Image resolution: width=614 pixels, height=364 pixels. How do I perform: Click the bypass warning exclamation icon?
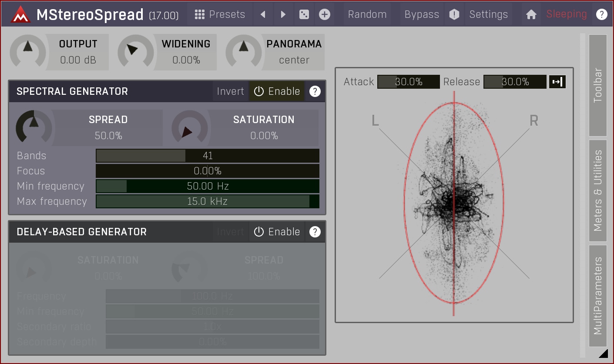(x=454, y=14)
